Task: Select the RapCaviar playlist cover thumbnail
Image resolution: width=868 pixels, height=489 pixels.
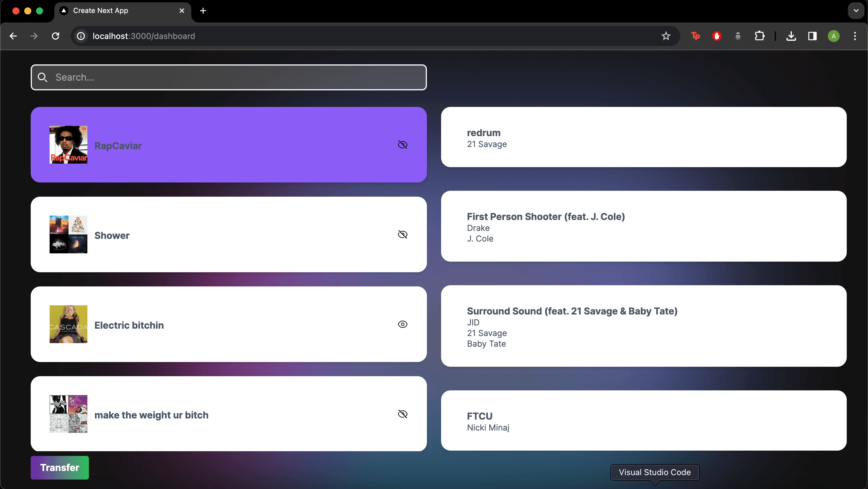Action: [x=68, y=145]
